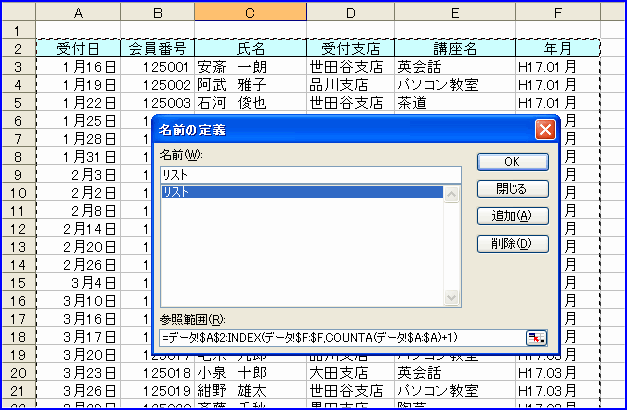
Task: Click cell with 品川支店 in row 4
Action: pyautogui.click(x=350, y=84)
